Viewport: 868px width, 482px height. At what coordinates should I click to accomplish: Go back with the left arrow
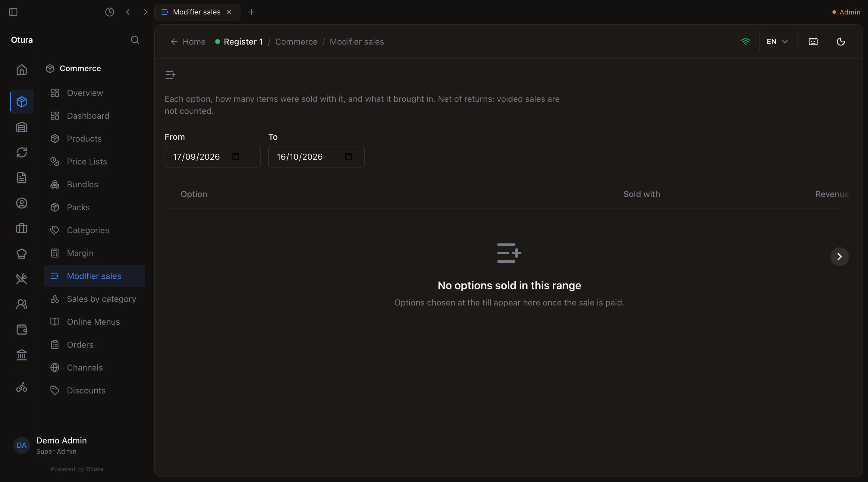[x=128, y=12]
